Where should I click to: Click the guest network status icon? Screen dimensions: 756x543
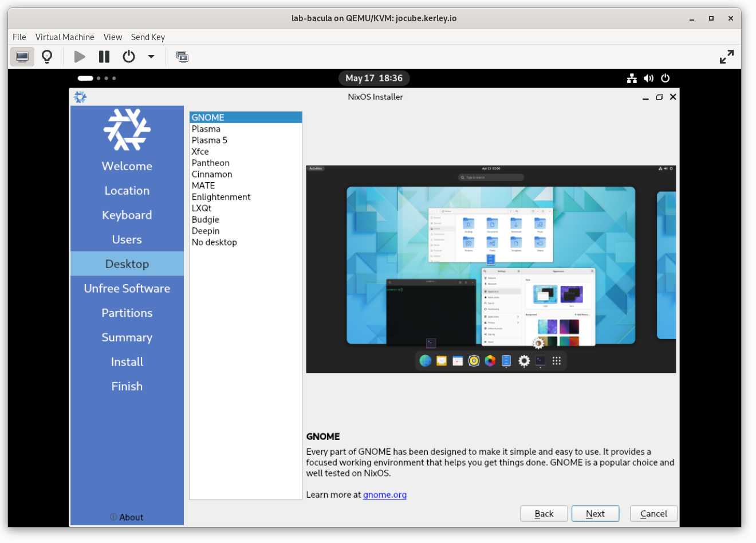click(x=632, y=78)
